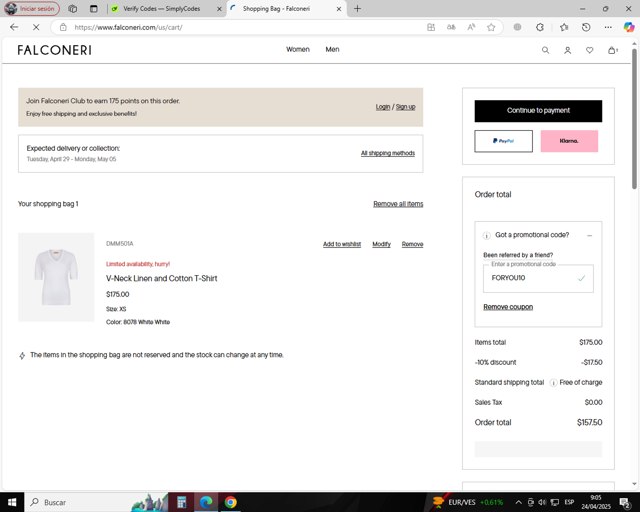Click the browser back arrow

[x=14, y=27]
